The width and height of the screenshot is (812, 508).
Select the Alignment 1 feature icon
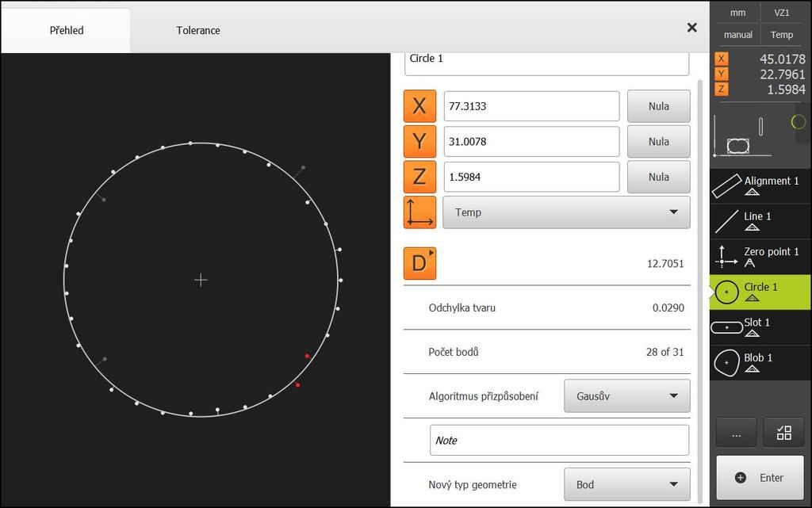click(x=726, y=186)
